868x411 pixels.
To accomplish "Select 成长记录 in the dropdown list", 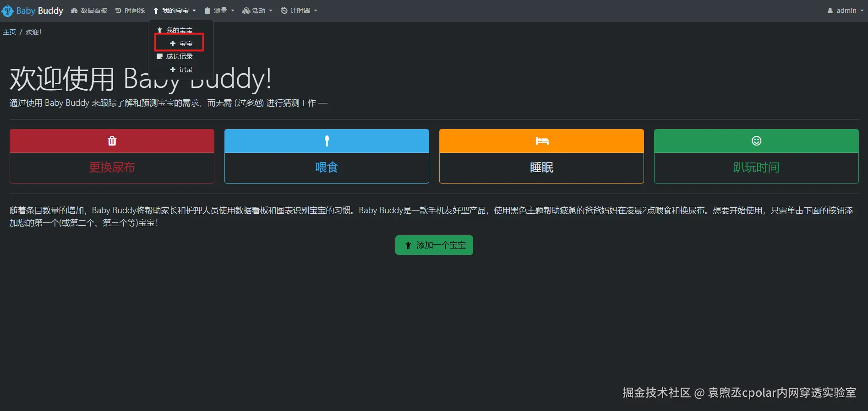I will (x=175, y=56).
